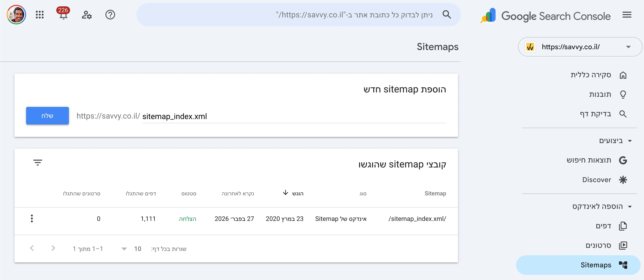Open the three-dot menu for sitemap_index.xml row
Viewport: 644px width, 280px height.
tap(32, 218)
